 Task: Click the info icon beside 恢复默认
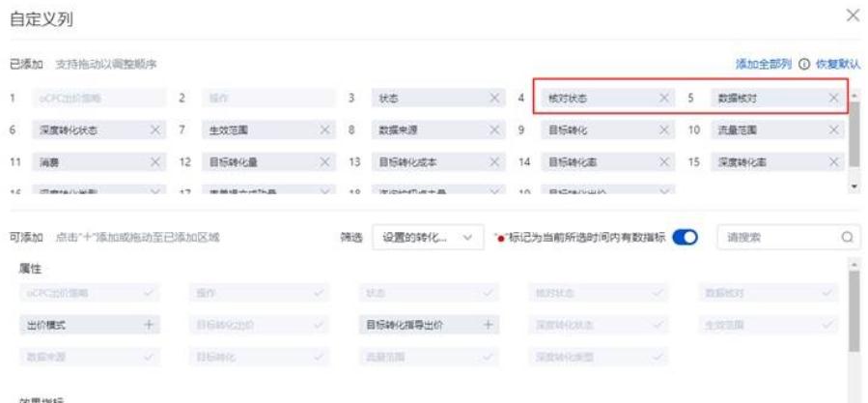click(803, 65)
